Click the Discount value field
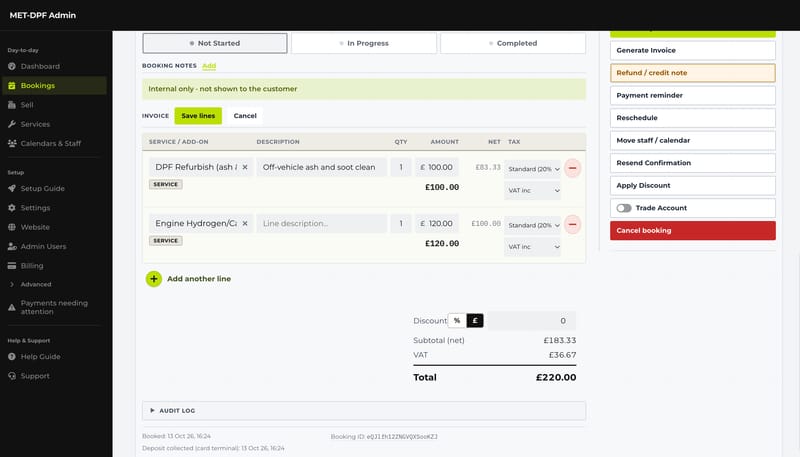800x457 pixels. 531,321
